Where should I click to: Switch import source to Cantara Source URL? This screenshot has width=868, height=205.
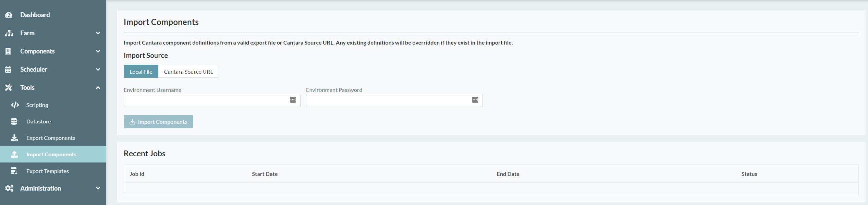pyautogui.click(x=188, y=72)
